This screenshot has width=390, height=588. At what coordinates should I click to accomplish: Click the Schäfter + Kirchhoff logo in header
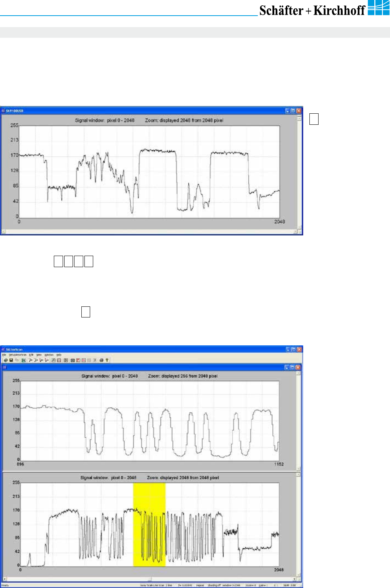(324, 8)
